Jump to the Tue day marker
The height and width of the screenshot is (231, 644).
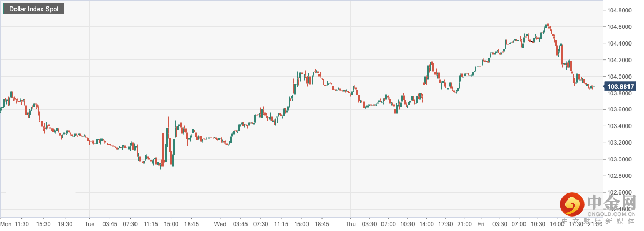click(x=89, y=223)
